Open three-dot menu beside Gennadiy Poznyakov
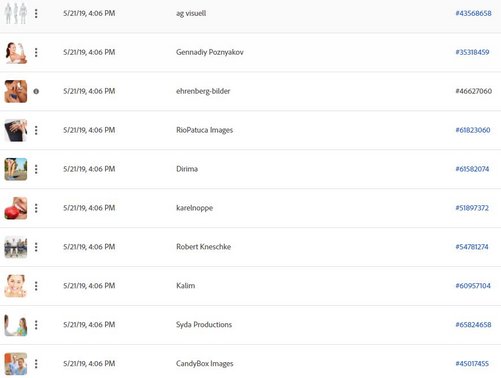 [36, 52]
